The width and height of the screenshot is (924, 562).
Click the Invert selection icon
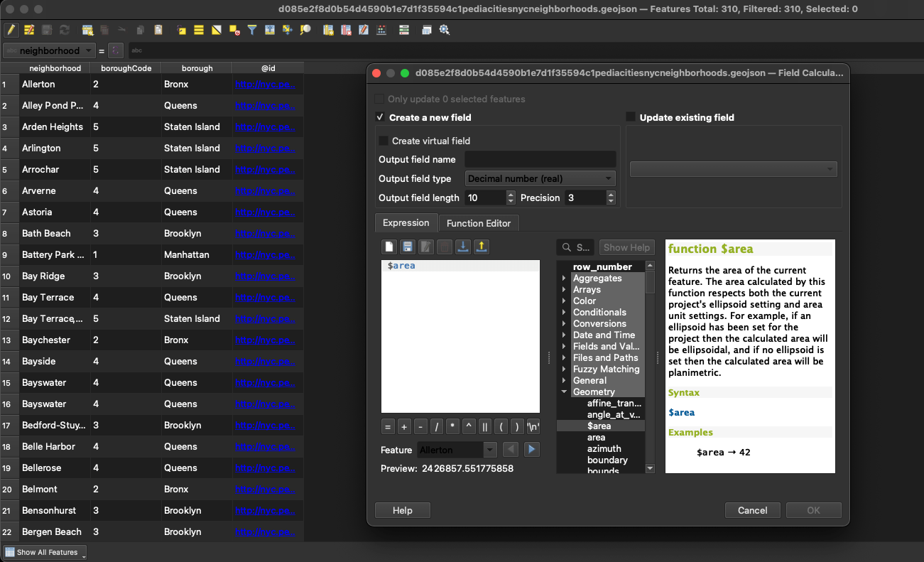click(x=217, y=30)
